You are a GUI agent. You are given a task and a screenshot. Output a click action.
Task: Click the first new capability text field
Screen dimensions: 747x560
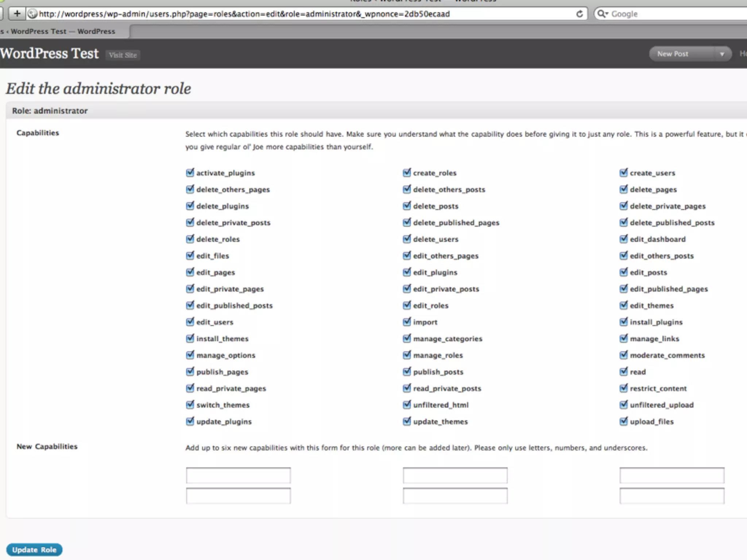[x=238, y=475]
